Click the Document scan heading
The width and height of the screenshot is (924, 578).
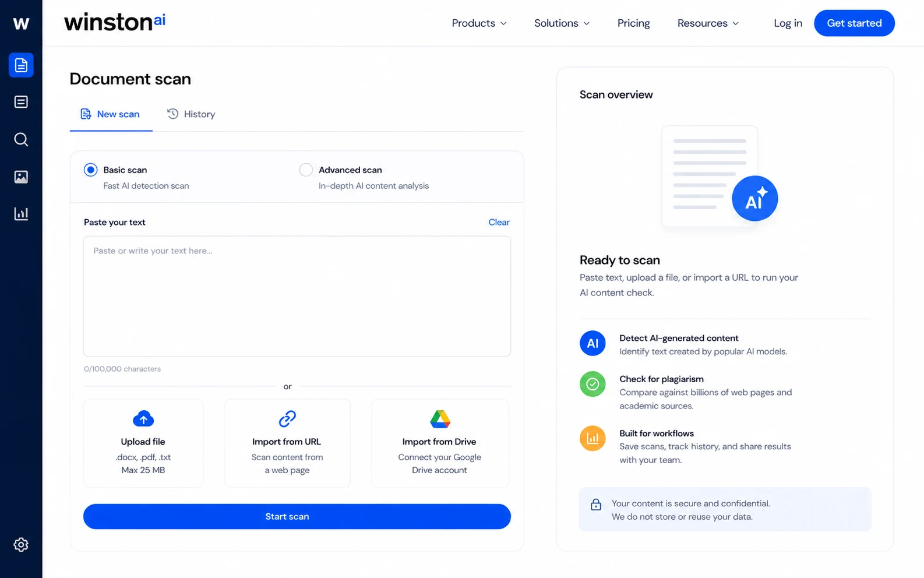(x=131, y=79)
